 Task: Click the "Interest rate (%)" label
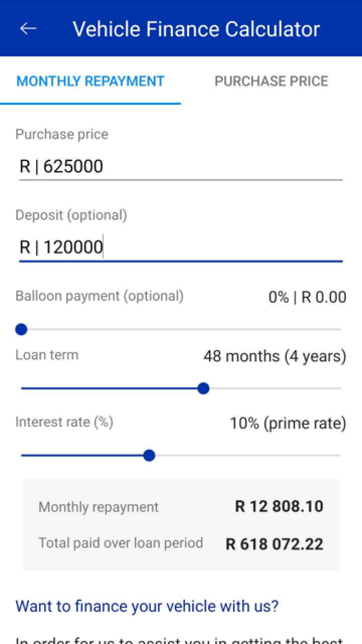[64, 422]
